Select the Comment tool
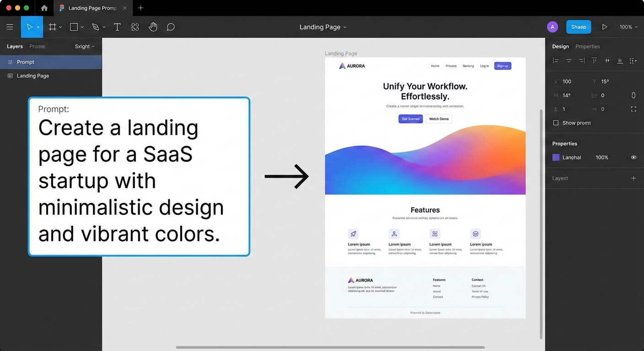 click(171, 27)
